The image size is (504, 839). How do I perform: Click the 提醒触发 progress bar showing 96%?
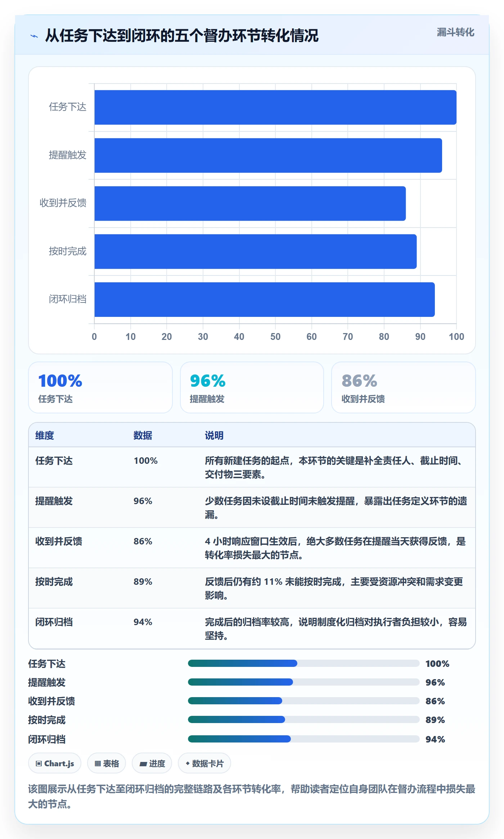coord(303,682)
